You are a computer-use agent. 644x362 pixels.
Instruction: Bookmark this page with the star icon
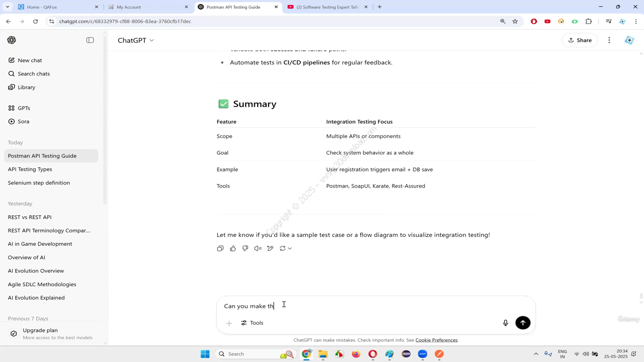(515, 22)
